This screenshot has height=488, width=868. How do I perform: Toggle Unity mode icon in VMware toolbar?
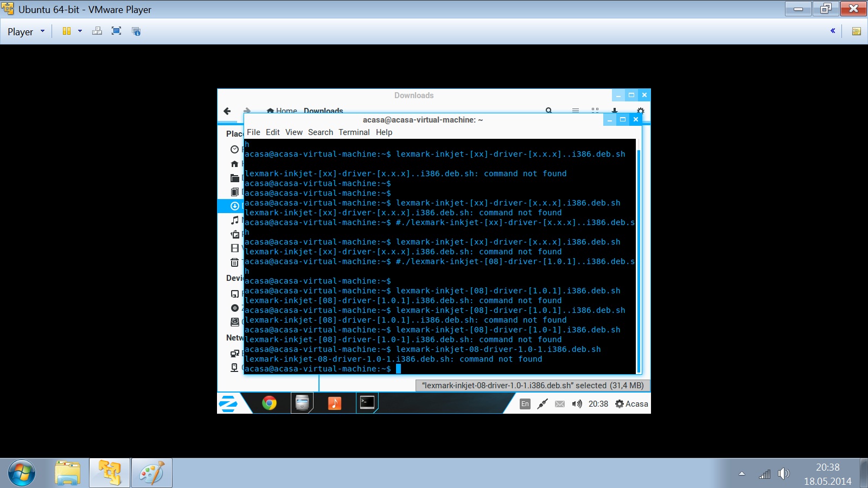pos(136,31)
